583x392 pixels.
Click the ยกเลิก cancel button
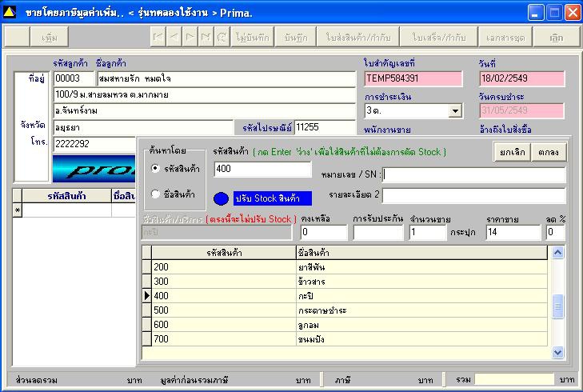click(510, 151)
